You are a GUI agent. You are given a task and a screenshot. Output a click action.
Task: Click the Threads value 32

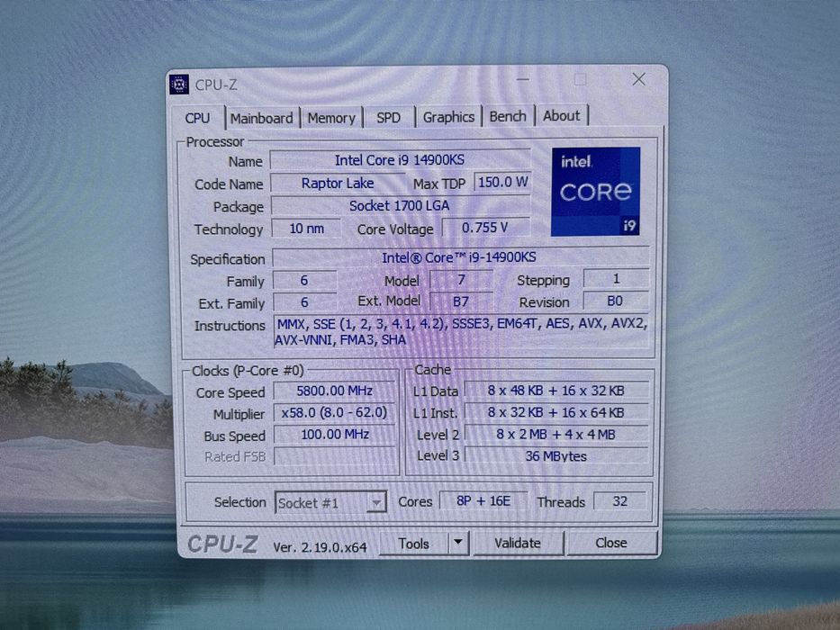(x=619, y=501)
